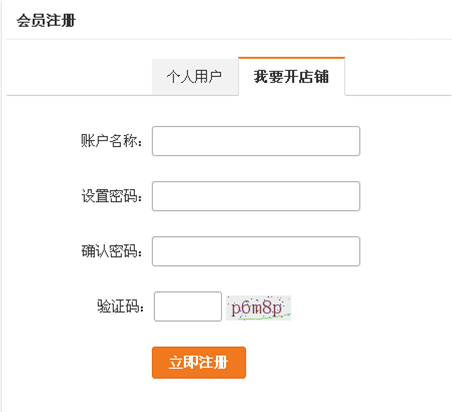Viewport: 452px width, 412px height.
Task: Focus the 确认密码 input field
Action: 256,251
